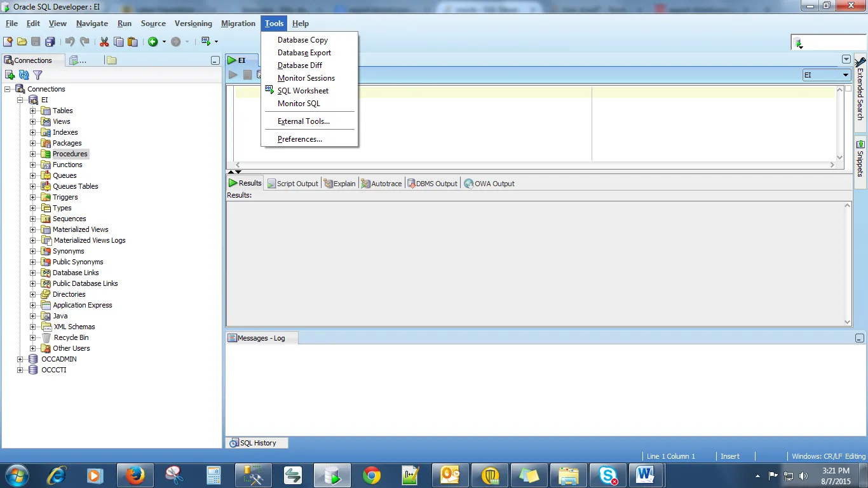Open the Help menu
The width and height of the screenshot is (868, 488).
pos(301,24)
